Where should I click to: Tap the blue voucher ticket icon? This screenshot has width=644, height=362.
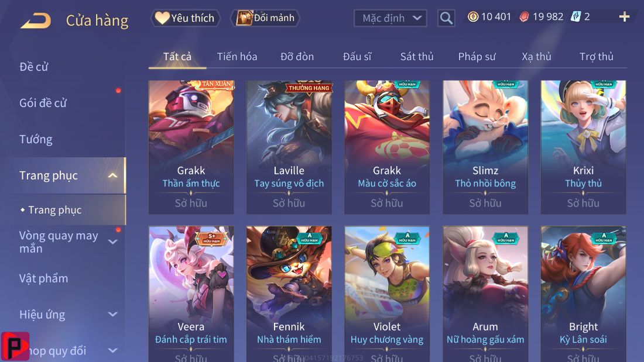pyautogui.click(x=576, y=16)
